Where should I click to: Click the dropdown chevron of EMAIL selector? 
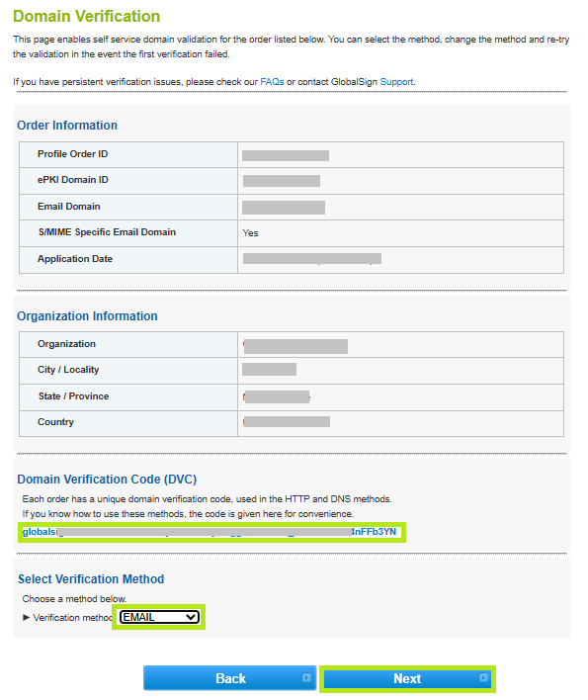point(191,617)
